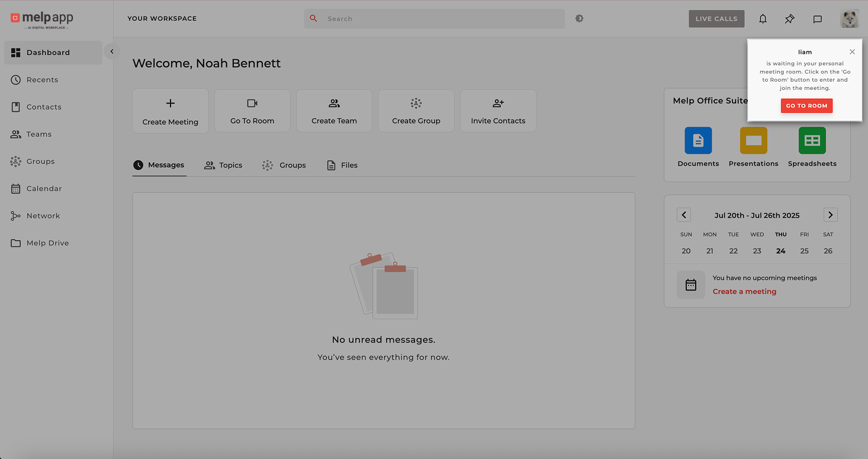The height and width of the screenshot is (459, 868).
Task: Collapse the left sidebar with chevron
Action: [112, 51]
